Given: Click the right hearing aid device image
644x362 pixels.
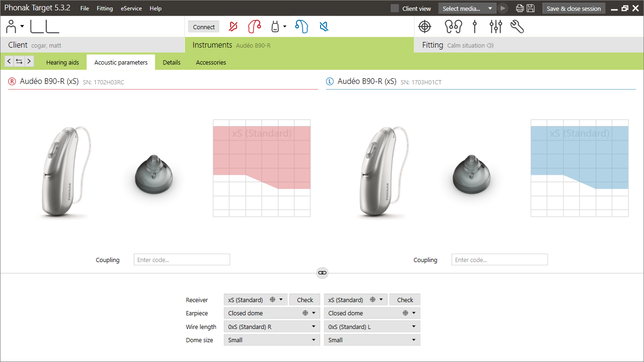Looking at the screenshot, I should [x=66, y=172].
